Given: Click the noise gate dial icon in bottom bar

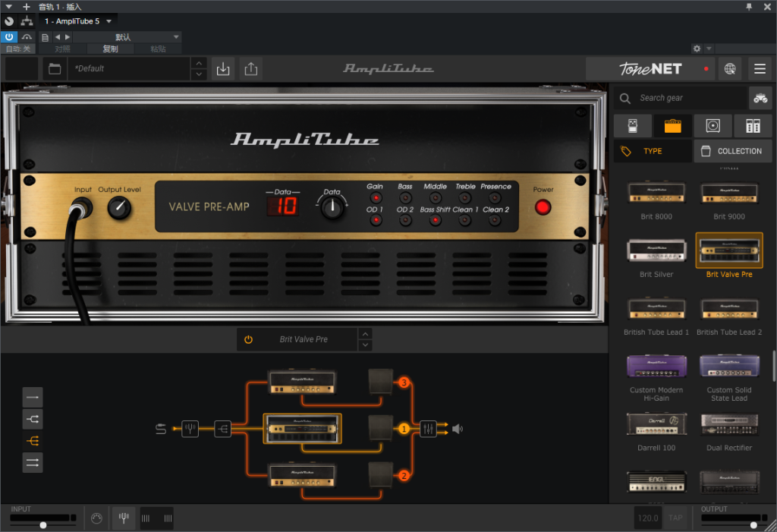Looking at the screenshot, I should pos(96,518).
